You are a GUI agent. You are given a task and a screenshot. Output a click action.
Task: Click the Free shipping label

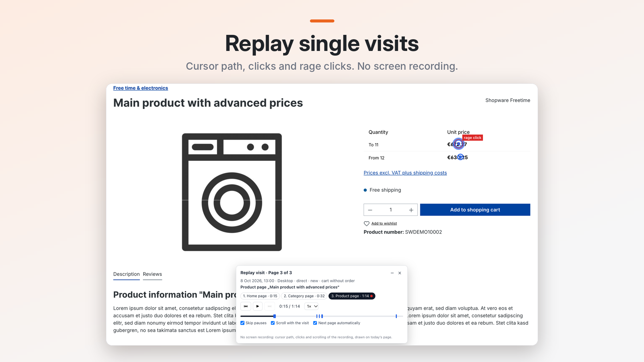tap(385, 190)
